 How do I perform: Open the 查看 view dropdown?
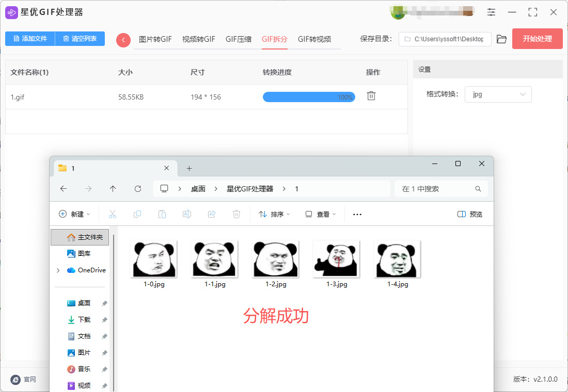point(321,214)
